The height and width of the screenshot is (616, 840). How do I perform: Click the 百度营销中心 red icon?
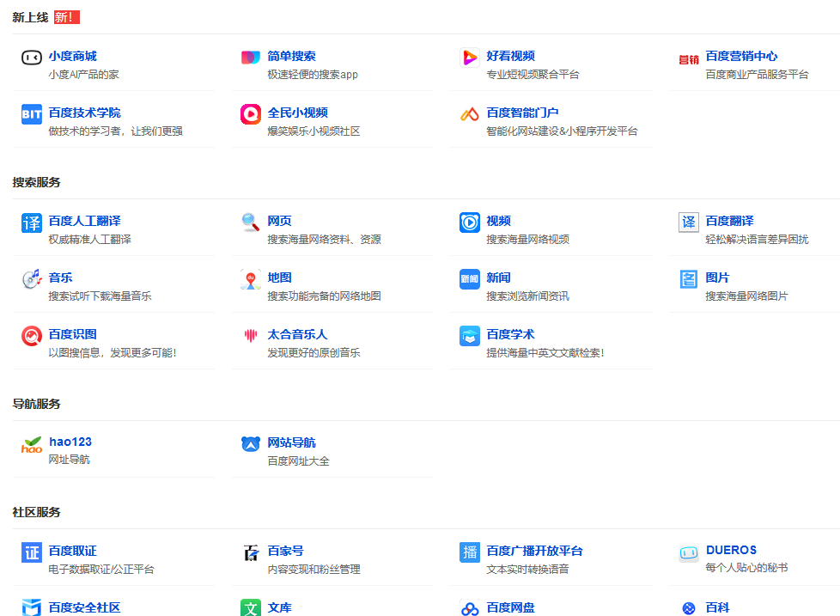tap(688, 59)
